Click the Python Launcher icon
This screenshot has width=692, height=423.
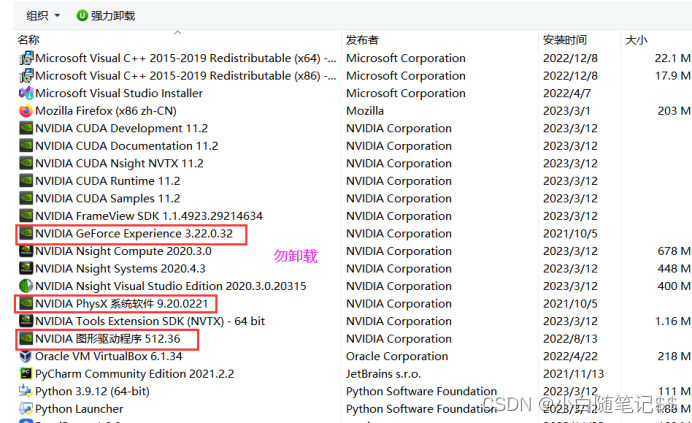26,409
